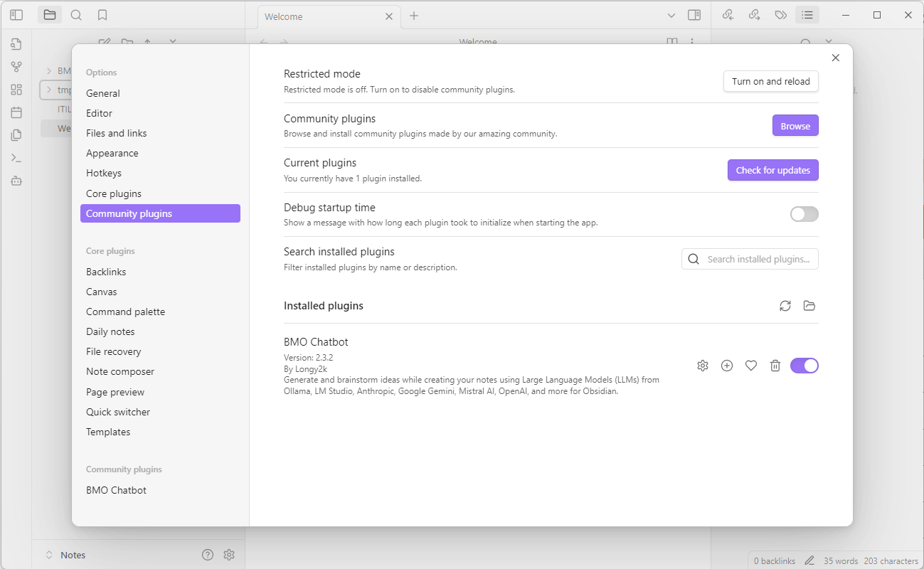Reload installed plugins with the refresh icon
This screenshot has width=924, height=569.
click(785, 306)
